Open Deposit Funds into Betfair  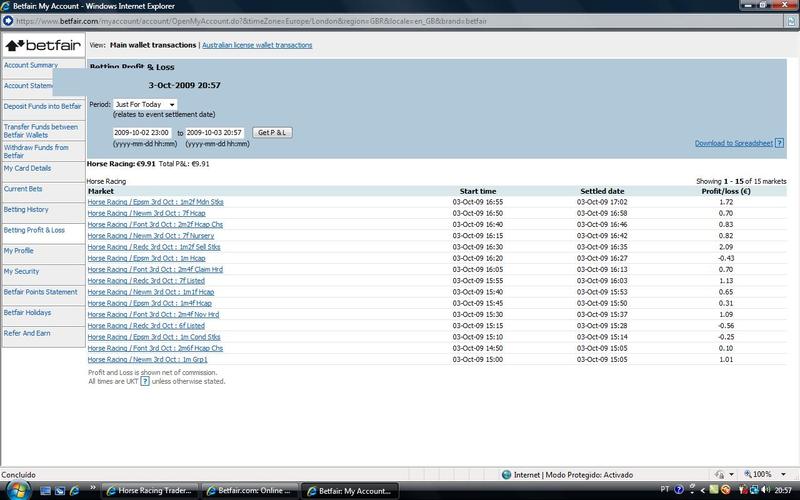pyautogui.click(x=42, y=107)
